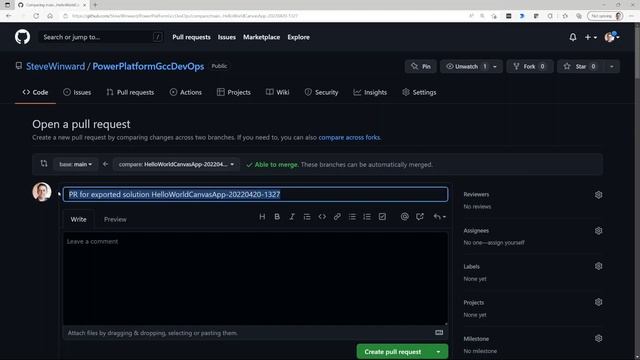Click the Markdown supported icon
The width and height of the screenshot is (640, 360).
(439, 333)
